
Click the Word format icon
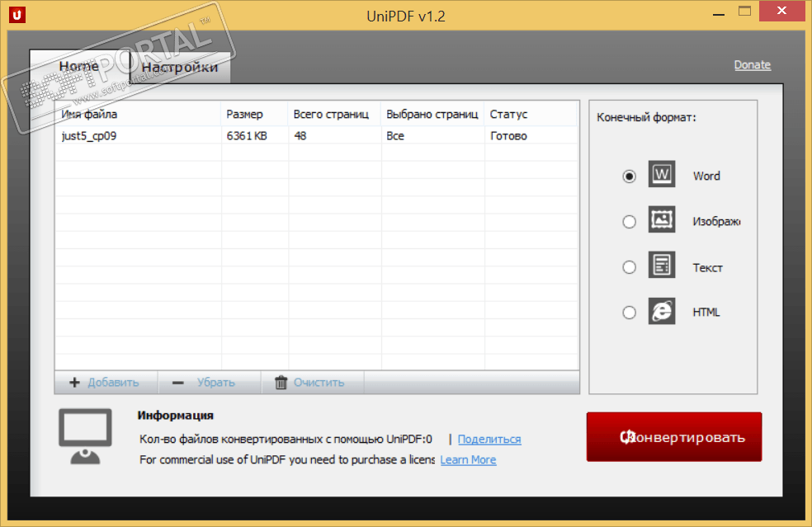661,174
